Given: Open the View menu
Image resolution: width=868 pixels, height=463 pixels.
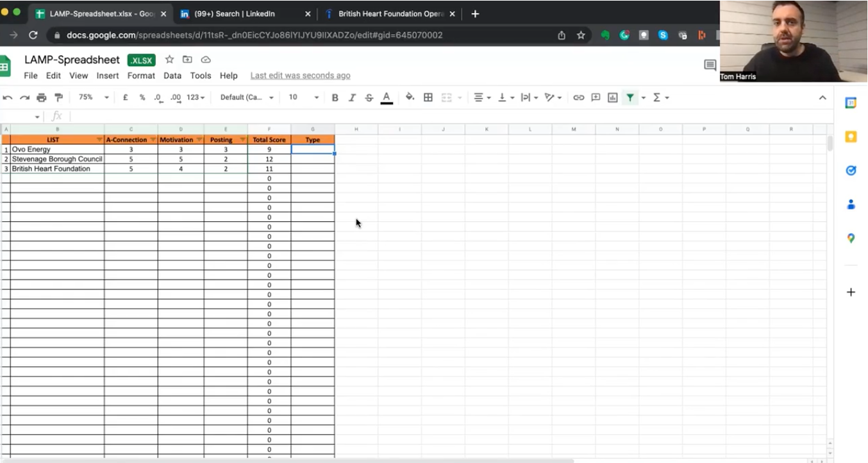Looking at the screenshot, I should pos(78,76).
